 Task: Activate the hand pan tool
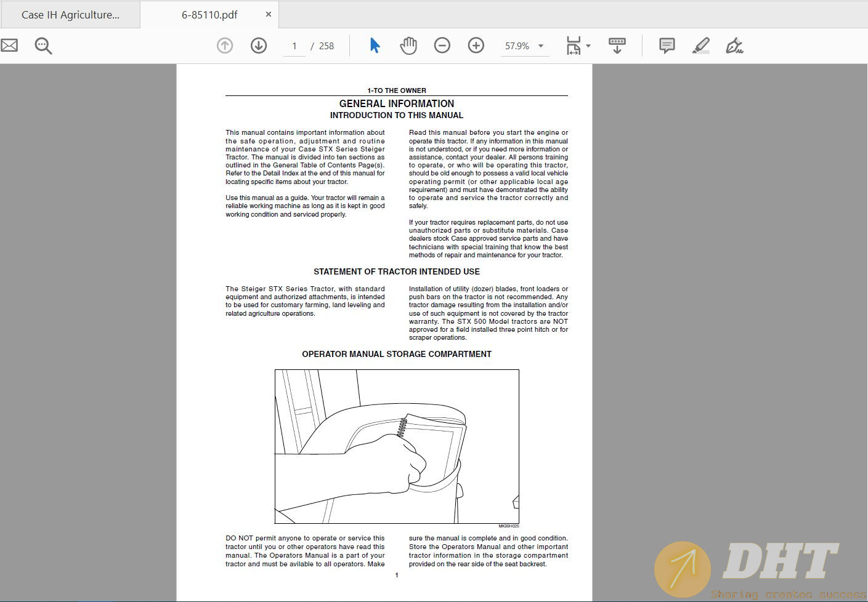(408, 46)
